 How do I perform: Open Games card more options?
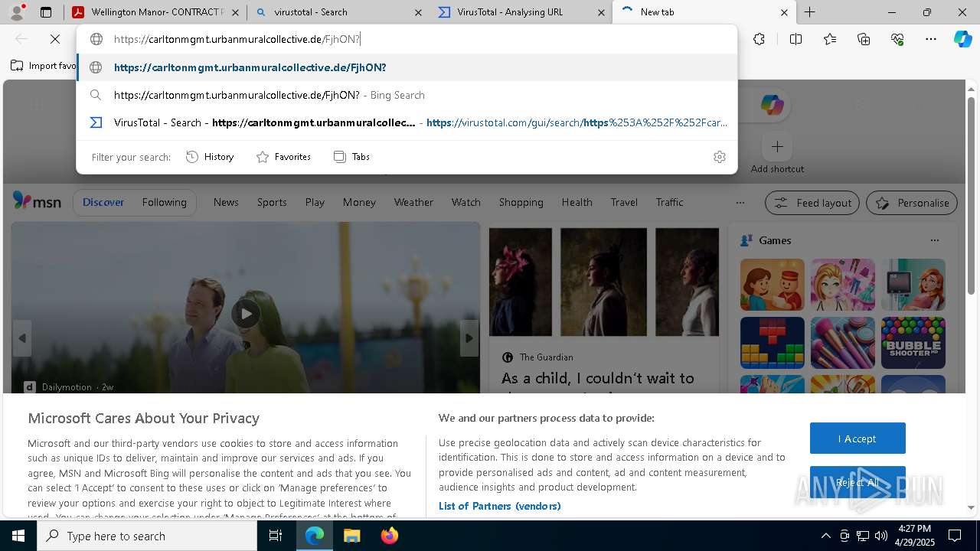pyautogui.click(x=934, y=240)
